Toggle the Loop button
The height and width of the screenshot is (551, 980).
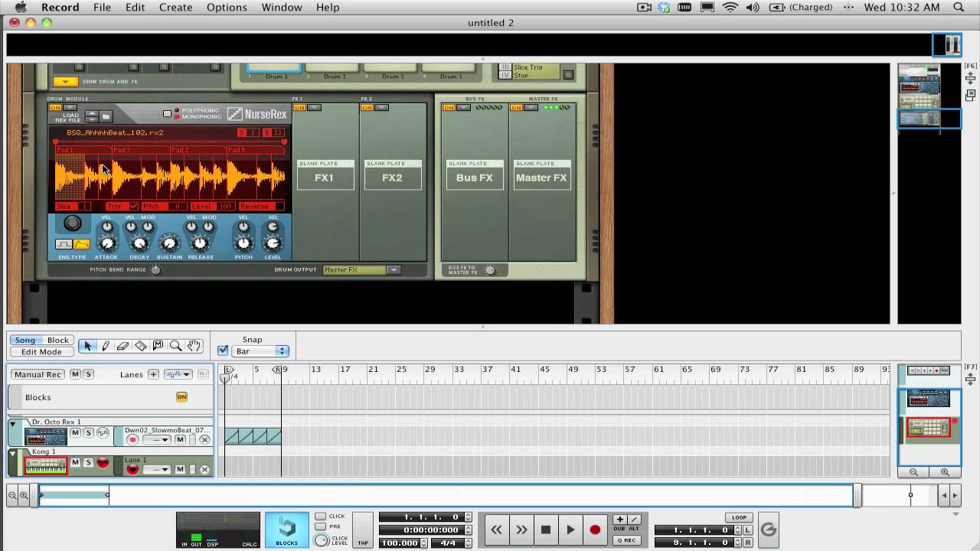coord(739,517)
